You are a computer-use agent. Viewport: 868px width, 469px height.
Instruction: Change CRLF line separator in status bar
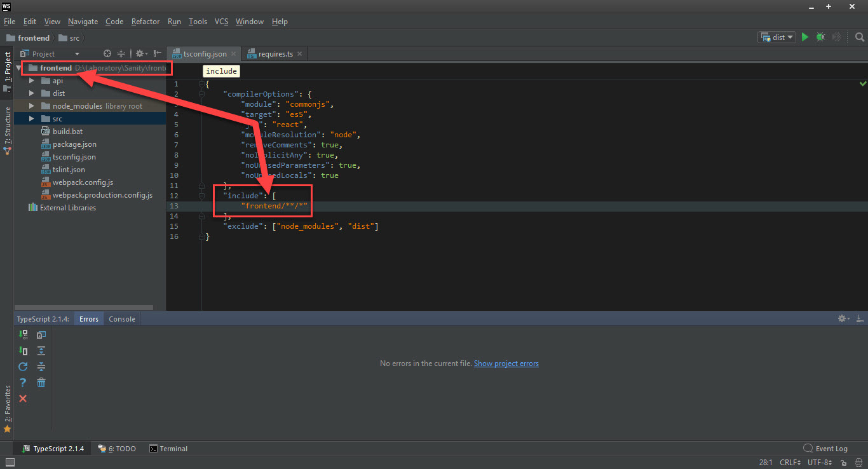[792, 463]
